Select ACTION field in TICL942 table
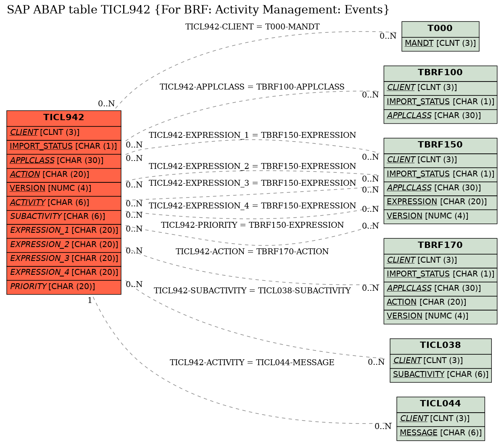 (63, 175)
